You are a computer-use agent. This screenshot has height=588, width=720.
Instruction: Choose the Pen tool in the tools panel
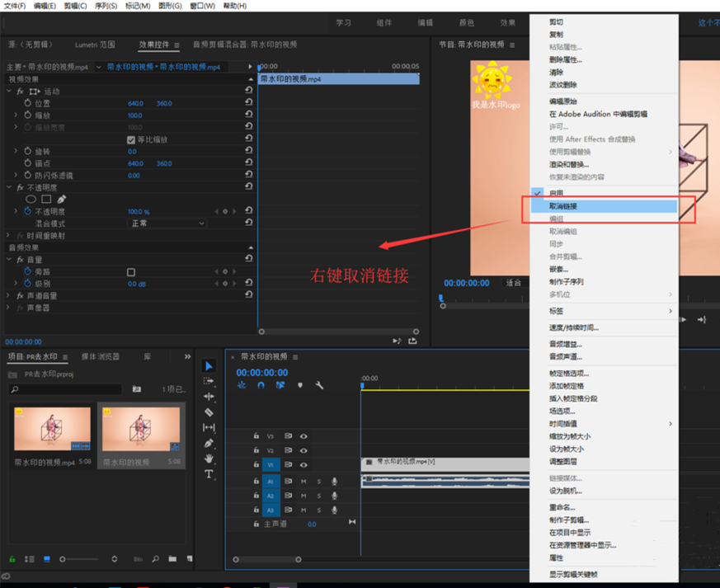click(209, 444)
